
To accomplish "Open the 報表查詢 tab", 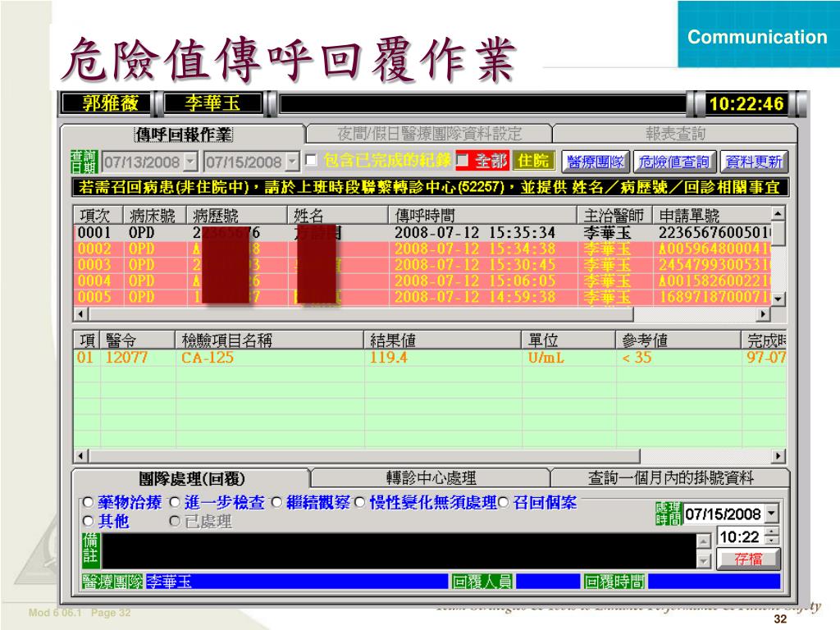I will tap(675, 134).
